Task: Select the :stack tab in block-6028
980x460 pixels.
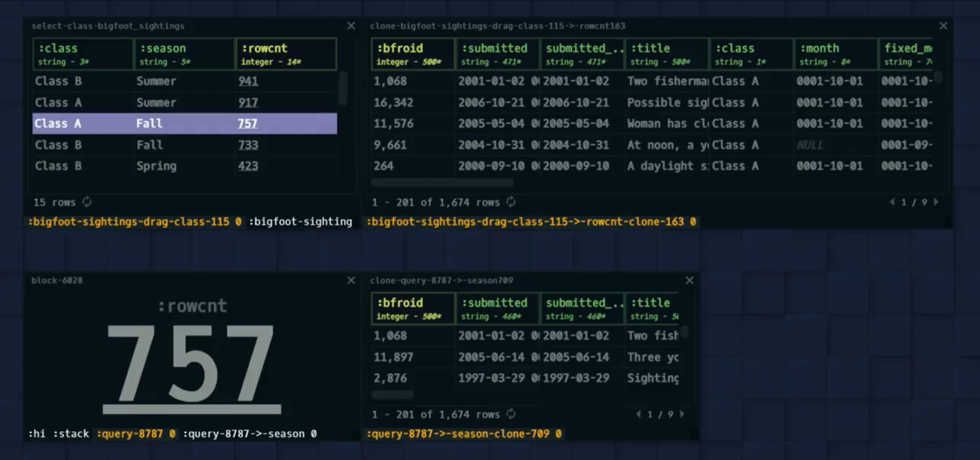Action: click(71, 434)
